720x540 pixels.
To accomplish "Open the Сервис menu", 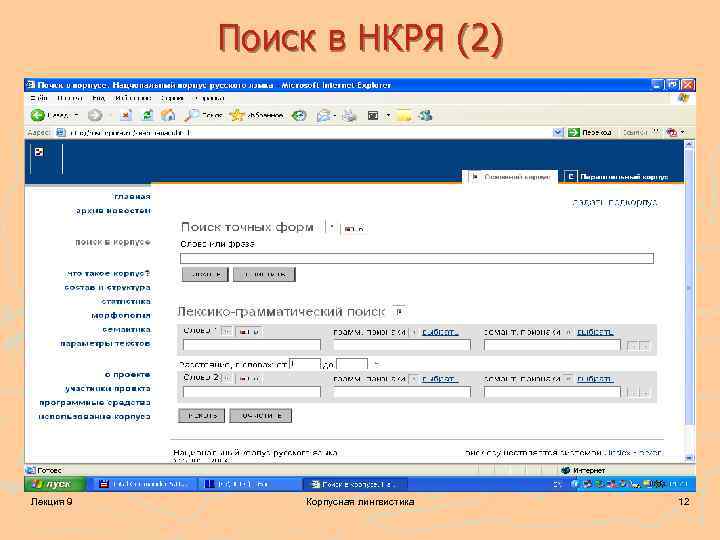I will [x=172, y=98].
